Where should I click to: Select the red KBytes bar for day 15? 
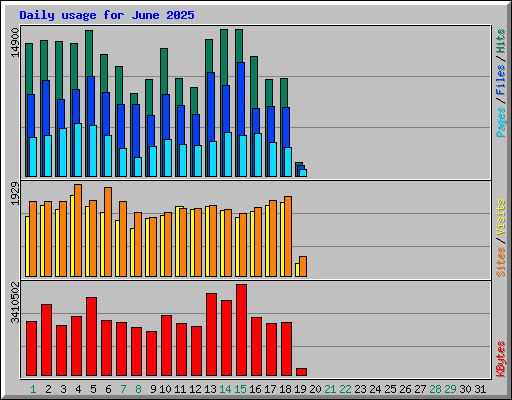tap(241, 330)
